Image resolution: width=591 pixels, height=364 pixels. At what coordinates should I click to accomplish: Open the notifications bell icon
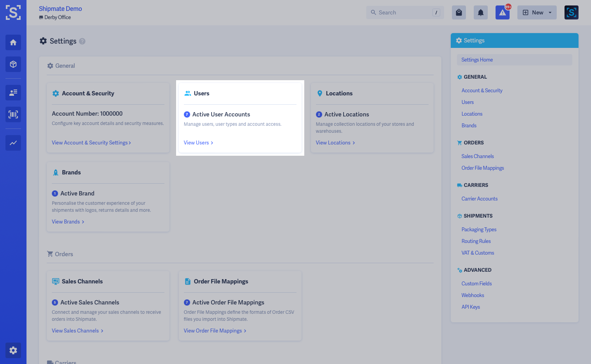coord(481,12)
